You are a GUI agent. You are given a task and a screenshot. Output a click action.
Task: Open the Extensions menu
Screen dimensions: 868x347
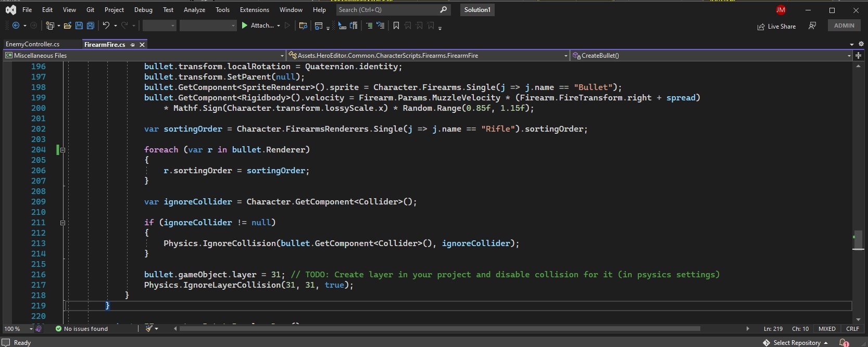pyautogui.click(x=255, y=10)
